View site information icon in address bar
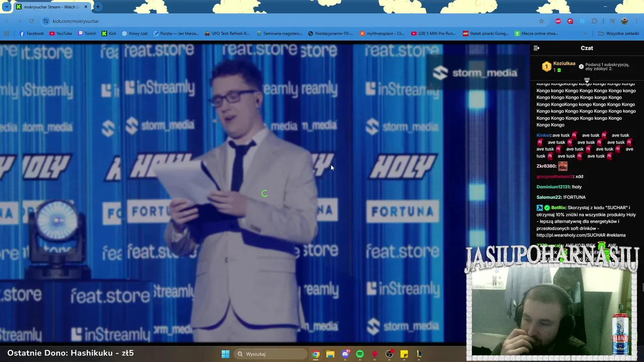Screen dimensions: 644x362 point(46,21)
